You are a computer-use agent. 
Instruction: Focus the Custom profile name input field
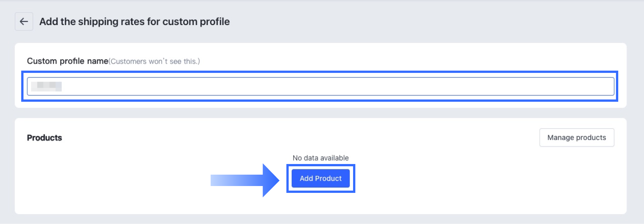coord(320,86)
